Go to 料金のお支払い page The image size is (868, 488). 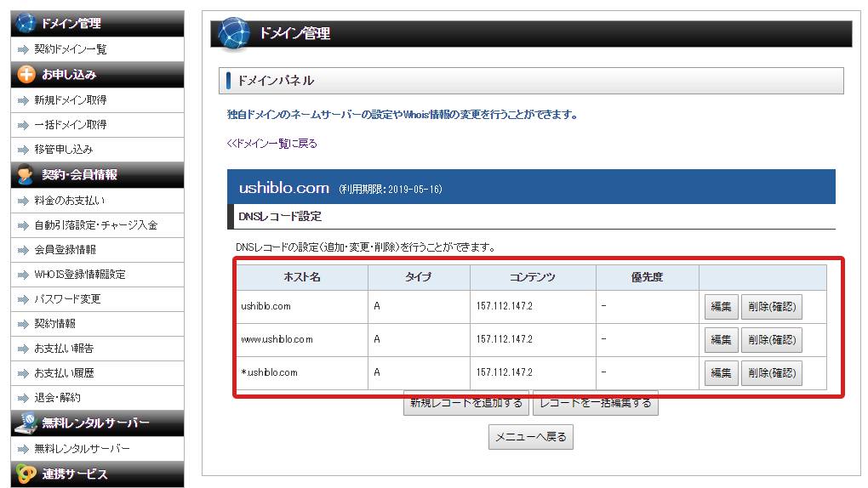coord(69,201)
